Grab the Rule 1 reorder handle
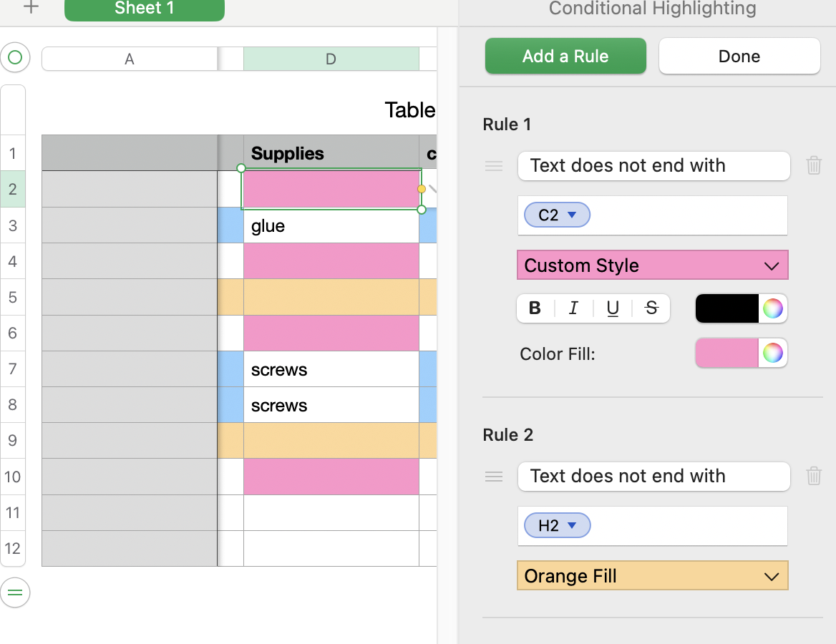836x644 pixels. [494, 166]
